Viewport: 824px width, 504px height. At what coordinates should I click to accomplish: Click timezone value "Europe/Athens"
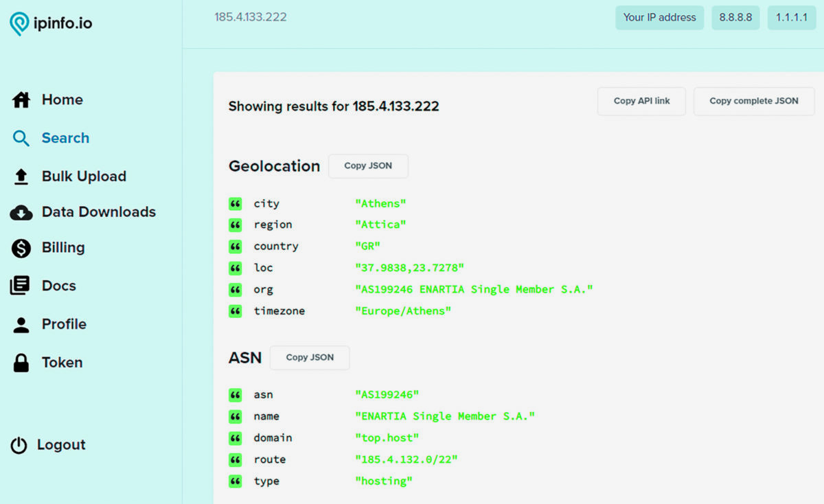tap(403, 312)
